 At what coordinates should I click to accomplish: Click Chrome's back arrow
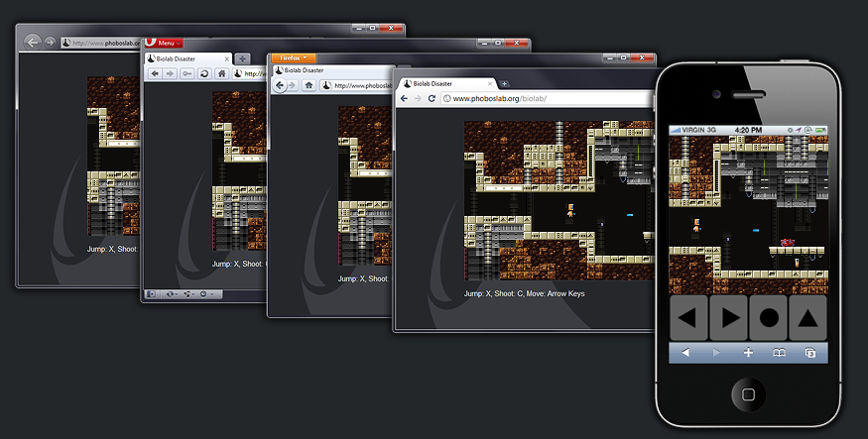(x=404, y=98)
